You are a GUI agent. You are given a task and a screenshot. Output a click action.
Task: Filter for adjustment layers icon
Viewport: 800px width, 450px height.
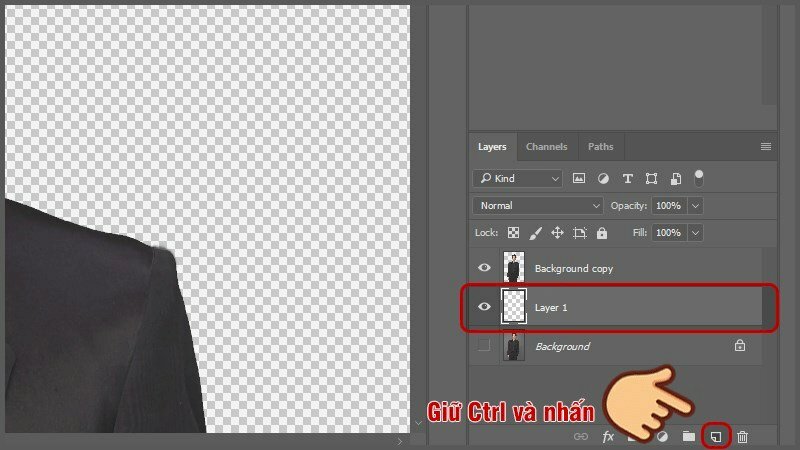[x=603, y=179]
